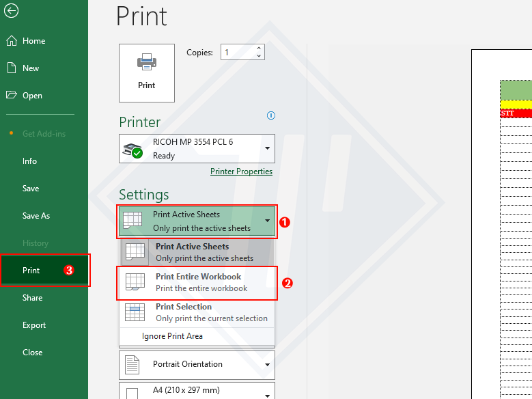The height and width of the screenshot is (399, 532).
Task: Decrease copies with the down arrow
Action: coord(259,56)
